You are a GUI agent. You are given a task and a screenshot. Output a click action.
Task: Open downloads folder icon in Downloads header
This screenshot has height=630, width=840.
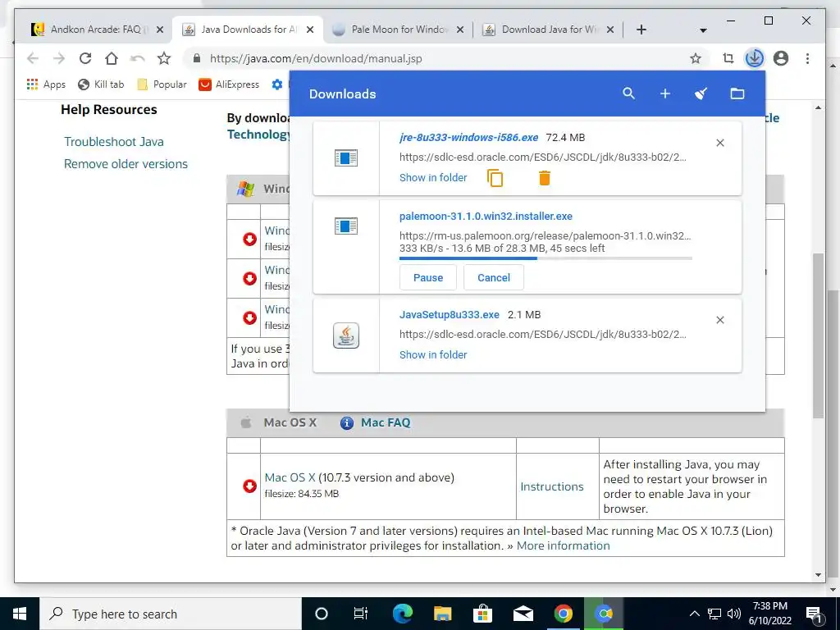pyautogui.click(x=737, y=94)
